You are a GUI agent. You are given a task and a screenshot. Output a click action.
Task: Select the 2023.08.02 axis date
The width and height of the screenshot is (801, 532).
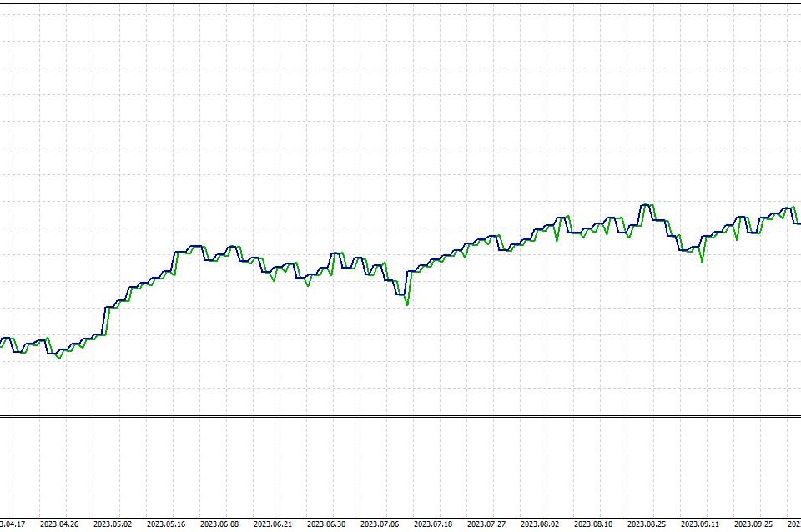pyautogui.click(x=540, y=524)
